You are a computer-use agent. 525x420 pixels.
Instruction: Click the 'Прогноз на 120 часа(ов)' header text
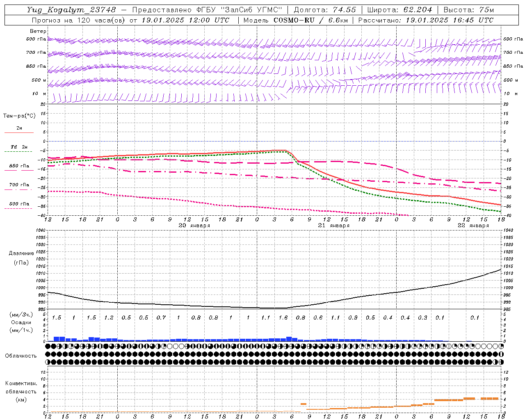(x=79, y=20)
